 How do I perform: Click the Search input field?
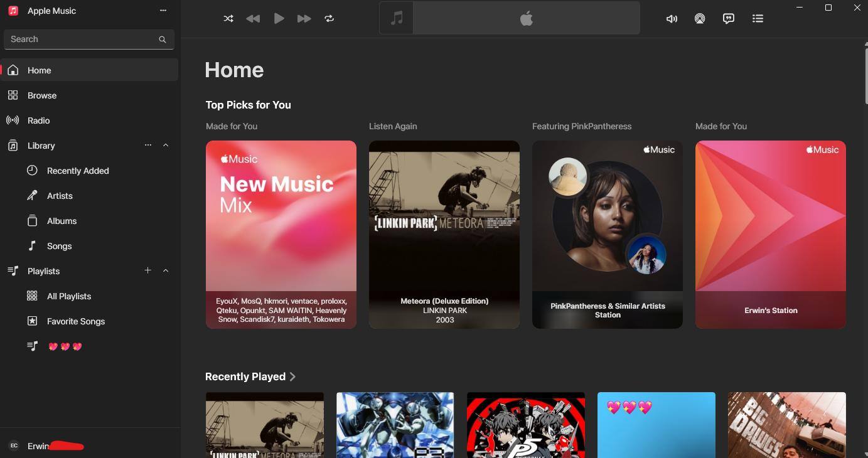(x=82, y=39)
